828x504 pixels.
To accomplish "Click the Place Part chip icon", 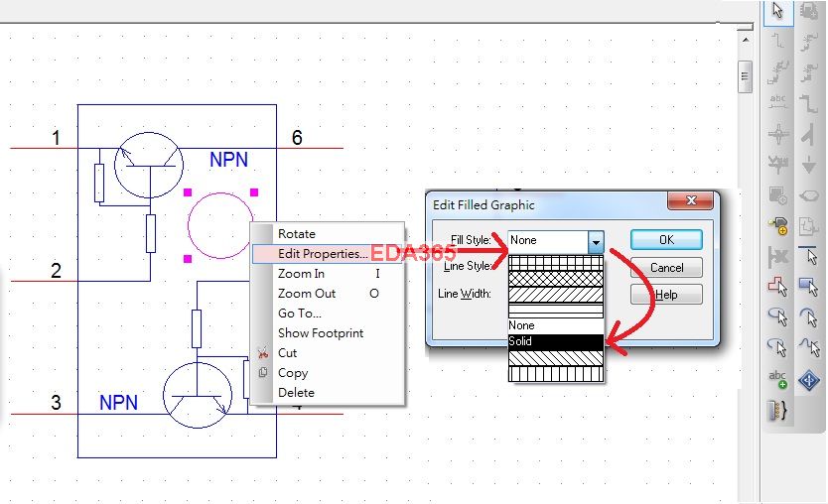I will (x=809, y=11).
